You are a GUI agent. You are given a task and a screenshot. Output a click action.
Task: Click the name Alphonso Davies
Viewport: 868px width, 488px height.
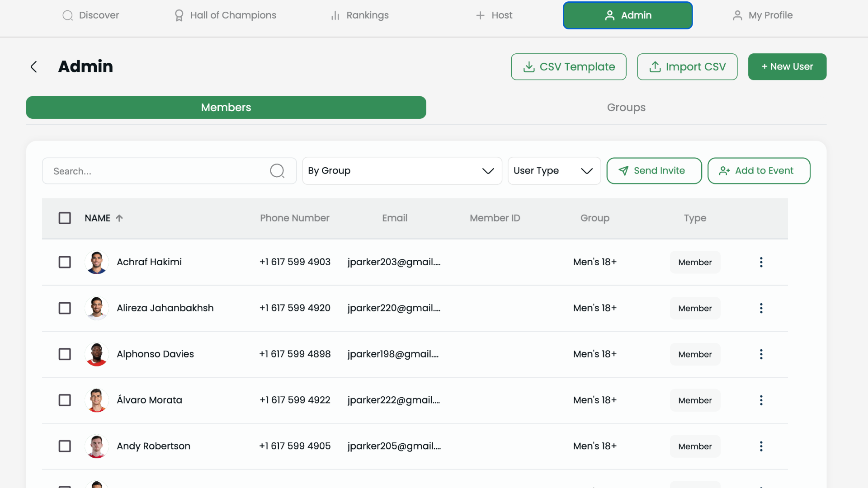pyautogui.click(x=155, y=354)
